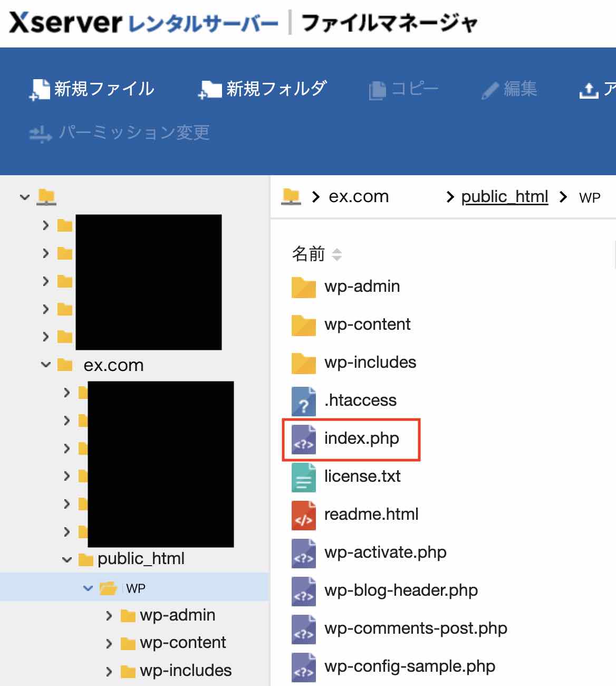Click the breadcrumb home folder icon

click(291, 197)
